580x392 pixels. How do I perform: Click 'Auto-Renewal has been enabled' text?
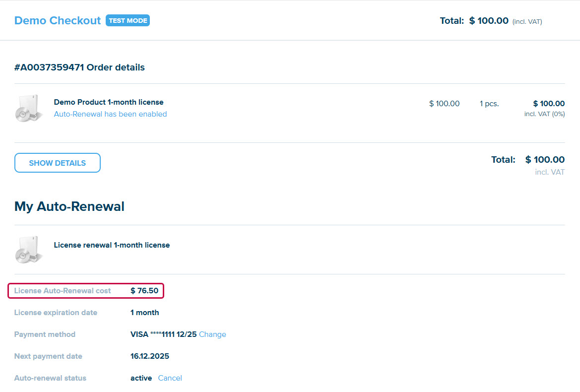pos(110,114)
